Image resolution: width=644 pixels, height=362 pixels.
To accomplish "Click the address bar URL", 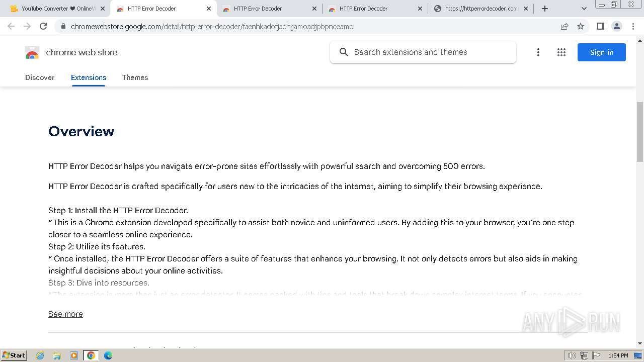I will tap(213, 27).
